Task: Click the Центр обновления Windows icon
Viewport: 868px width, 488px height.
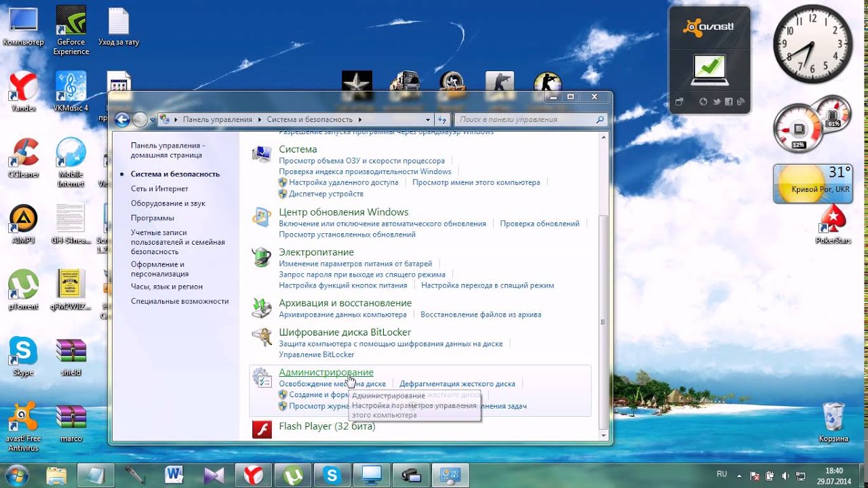Action: tap(262, 217)
